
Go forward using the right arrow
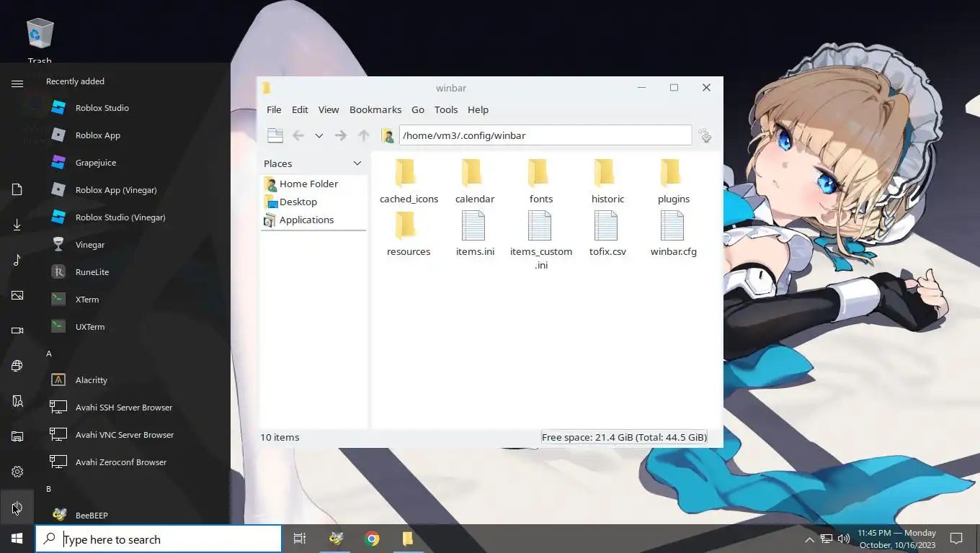click(x=341, y=135)
